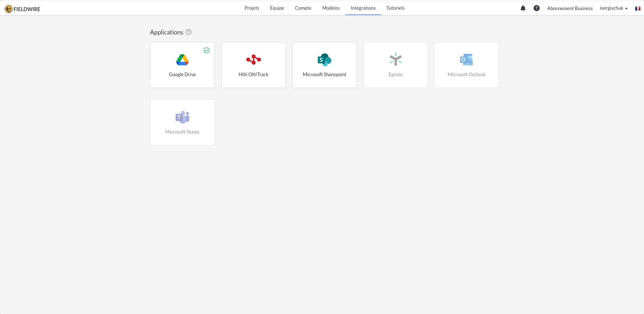Click the Egnyte label
Image resolution: width=644 pixels, height=314 pixels.
(396, 74)
